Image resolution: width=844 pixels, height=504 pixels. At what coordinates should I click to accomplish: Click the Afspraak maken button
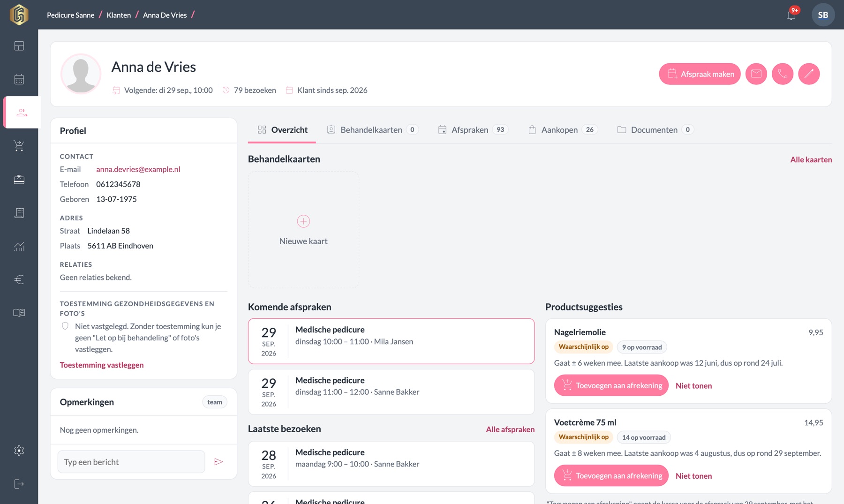[700, 74]
